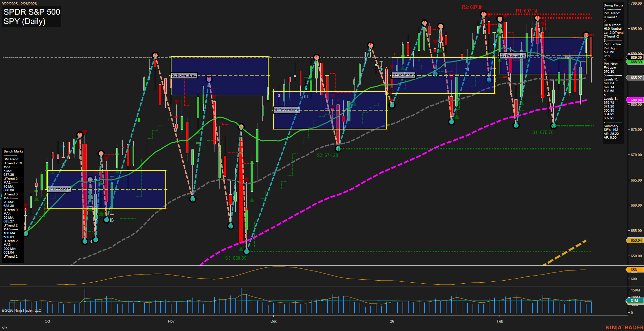Click the 689.30 current price marker

coord(636,57)
